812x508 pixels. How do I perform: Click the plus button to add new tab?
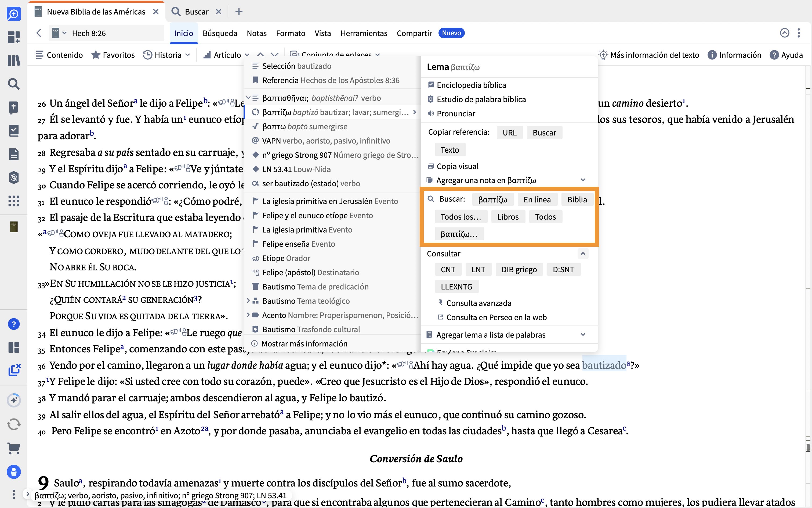(x=239, y=12)
